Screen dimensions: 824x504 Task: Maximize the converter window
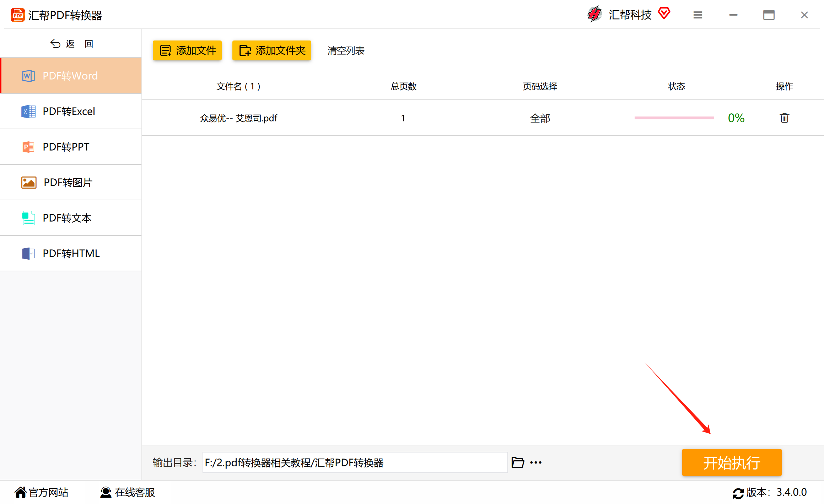769,15
